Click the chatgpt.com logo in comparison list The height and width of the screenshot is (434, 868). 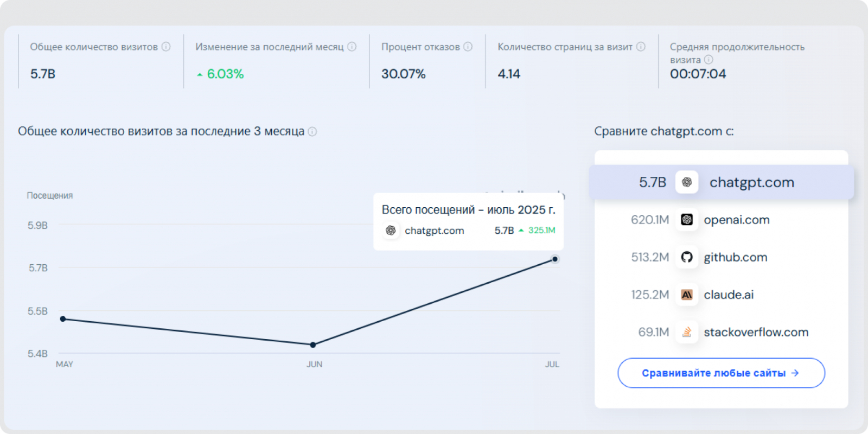tap(687, 182)
